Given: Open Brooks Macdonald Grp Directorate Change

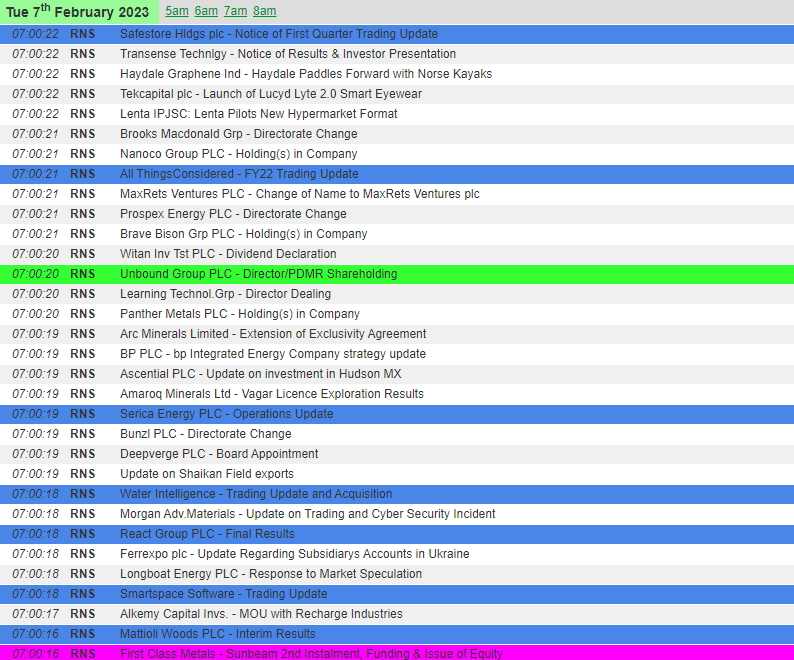Looking at the screenshot, I should coord(239,134).
